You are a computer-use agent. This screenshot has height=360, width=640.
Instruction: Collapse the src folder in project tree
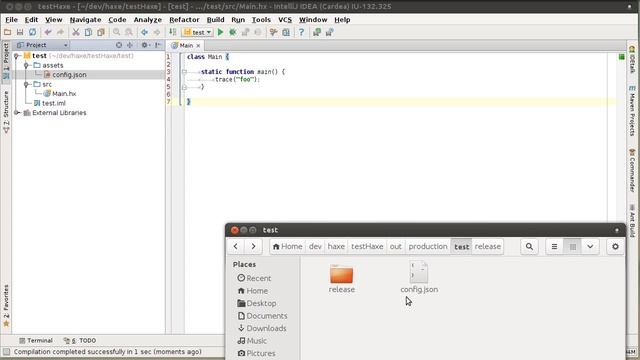(x=26, y=84)
